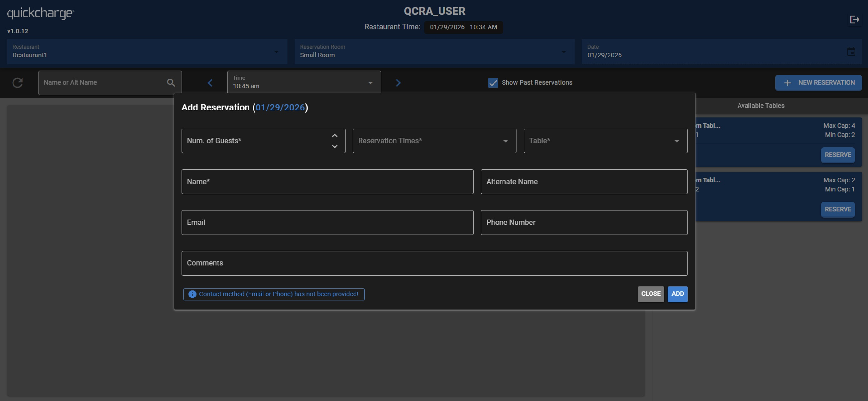This screenshot has width=868, height=401.
Task: Click info icon in contact method warning
Action: pyautogui.click(x=192, y=294)
